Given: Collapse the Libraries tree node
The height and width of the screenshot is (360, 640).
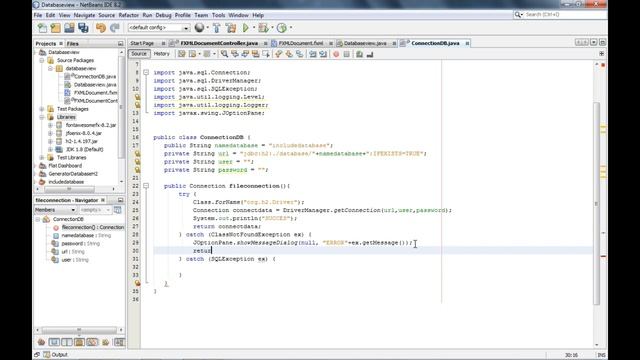Looking at the screenshot, I should point(42,117).
